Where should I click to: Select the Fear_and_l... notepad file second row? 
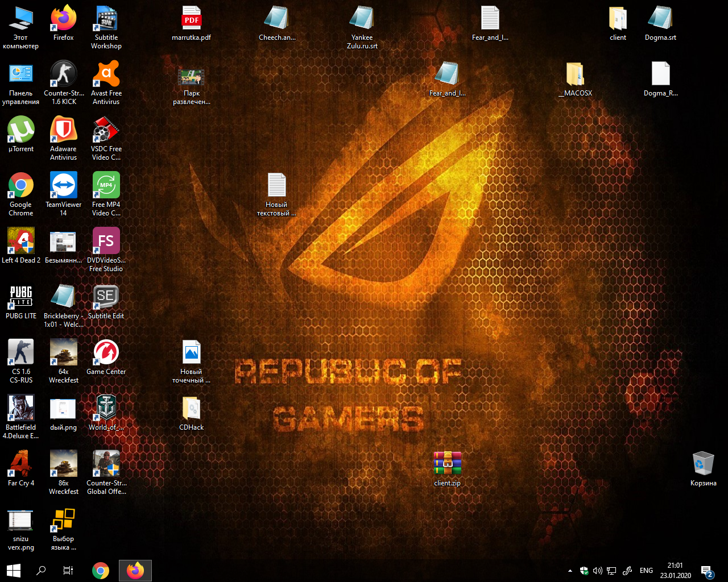[448, 80]
